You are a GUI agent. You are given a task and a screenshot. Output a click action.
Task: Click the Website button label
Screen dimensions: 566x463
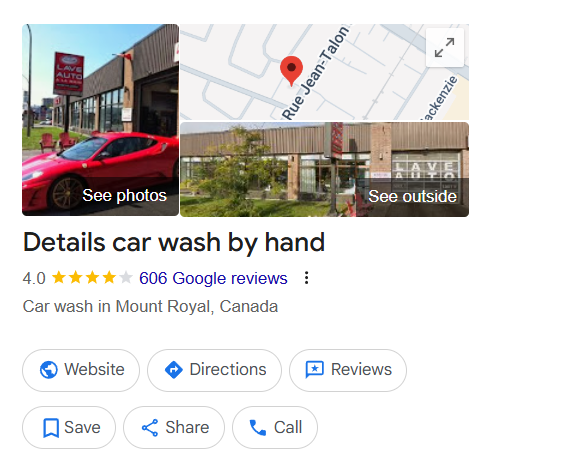[x=94, y=370]
